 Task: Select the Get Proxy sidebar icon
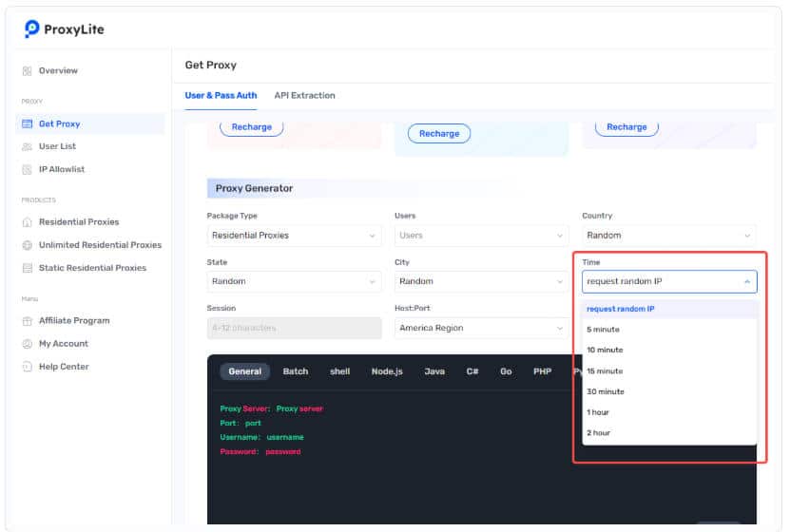click(28, 123)
